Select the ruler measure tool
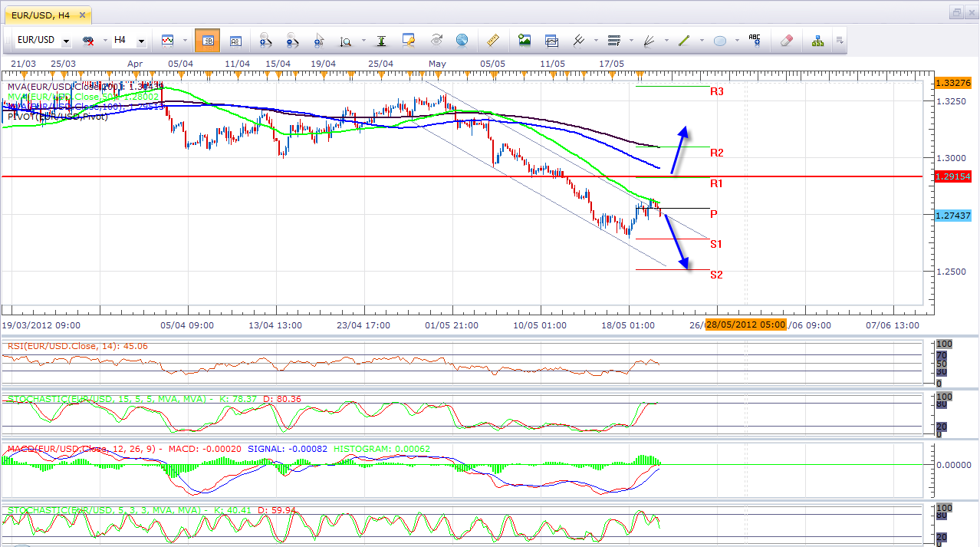Viewport: 980px width, 547px height. click(x=493, y=41)
